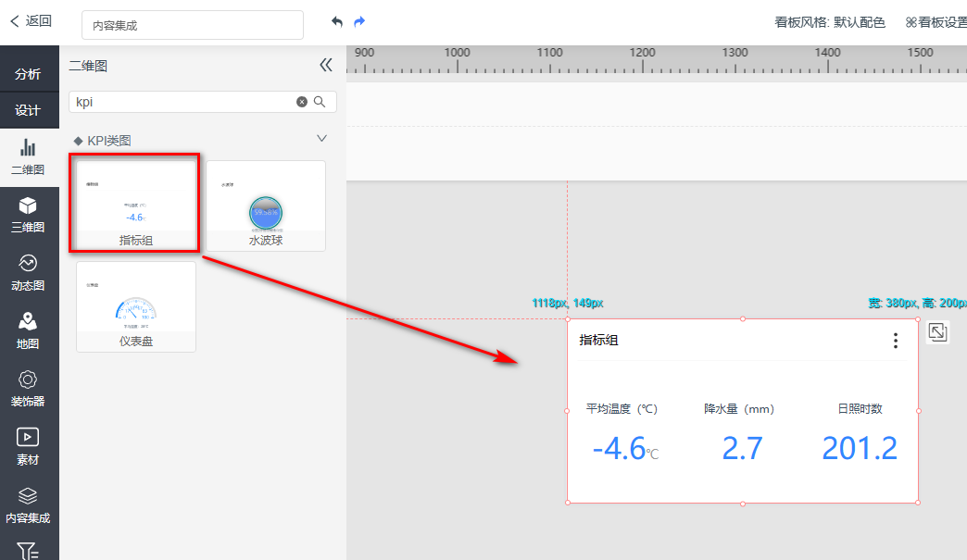Click the undo arrow icon
Screen dimensions: 967x560
(337, 22)
